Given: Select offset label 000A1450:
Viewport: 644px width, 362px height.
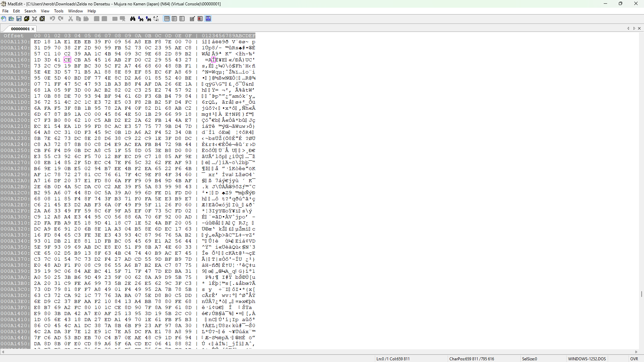Looking at the screenshot, I should [x=15, y=344].
